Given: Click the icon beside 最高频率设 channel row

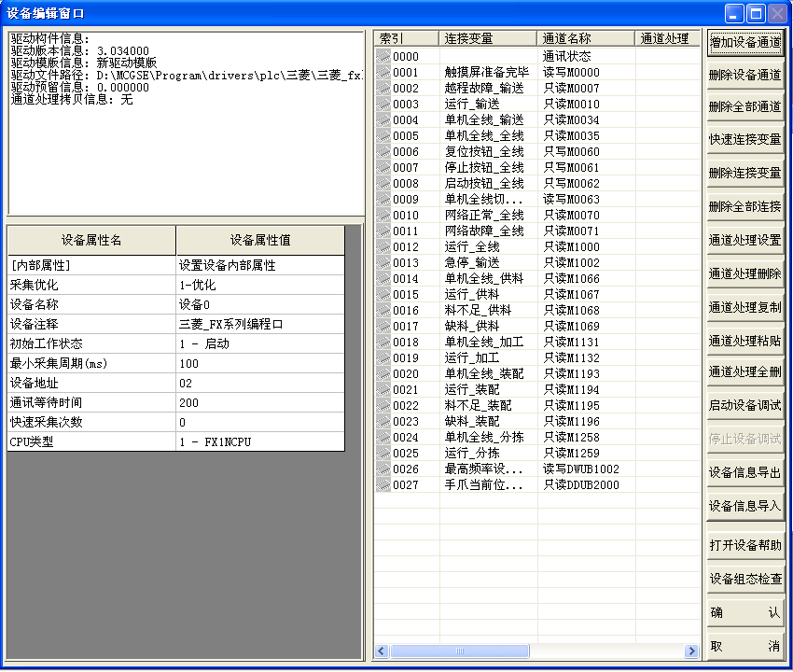Looking at the screenshot, I should point(383,469).
